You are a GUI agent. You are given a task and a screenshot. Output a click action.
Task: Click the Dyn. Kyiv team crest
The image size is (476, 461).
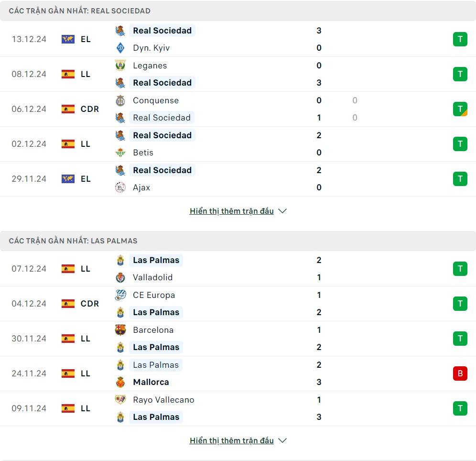point(120,48)
